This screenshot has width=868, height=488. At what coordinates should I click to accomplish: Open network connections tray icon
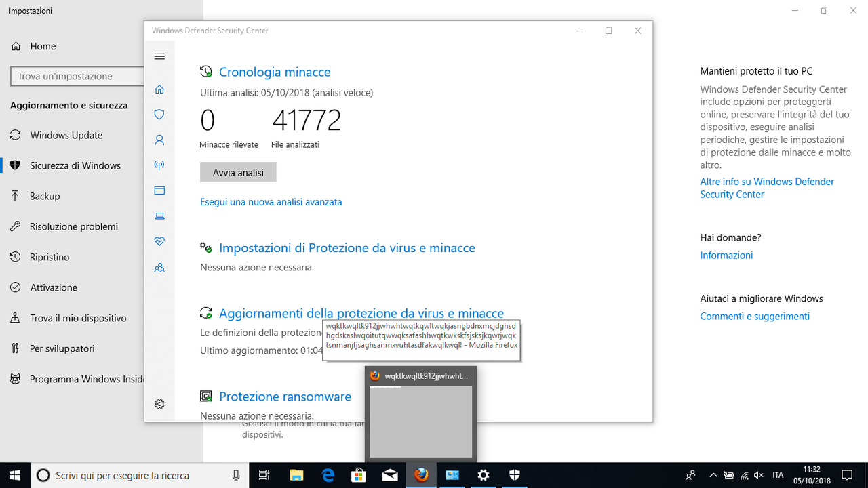pos(745,475)
